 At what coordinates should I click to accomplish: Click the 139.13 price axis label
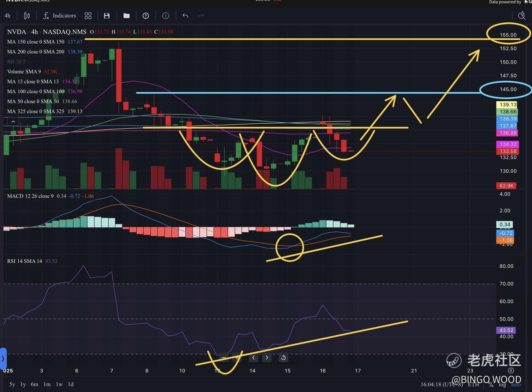click(x=506, y=105)
